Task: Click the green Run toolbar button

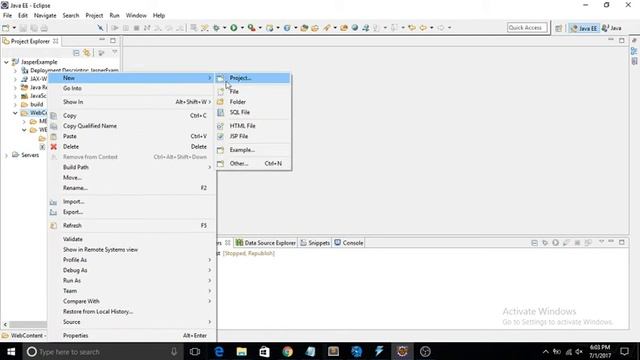Action: 233,28
